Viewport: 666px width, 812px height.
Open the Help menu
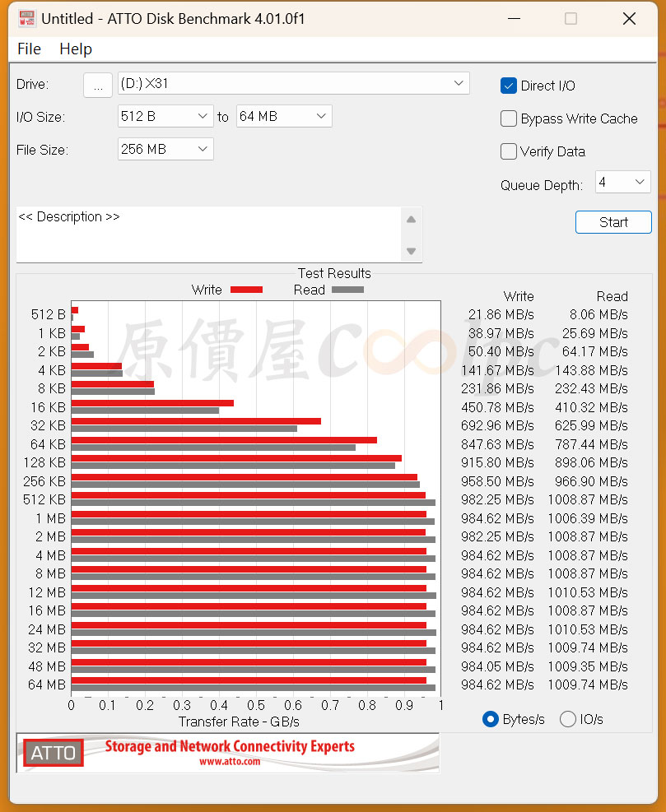(76, 49)
